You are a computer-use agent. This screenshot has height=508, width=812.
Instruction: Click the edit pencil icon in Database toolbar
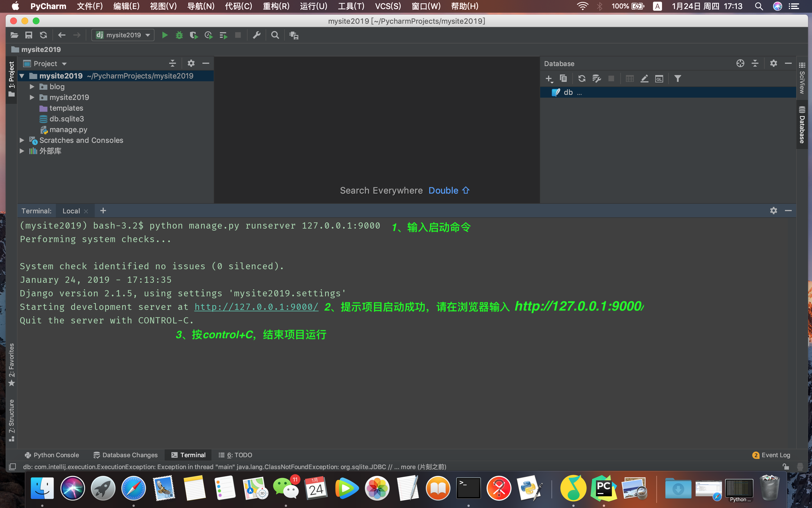tap(644, 78)
